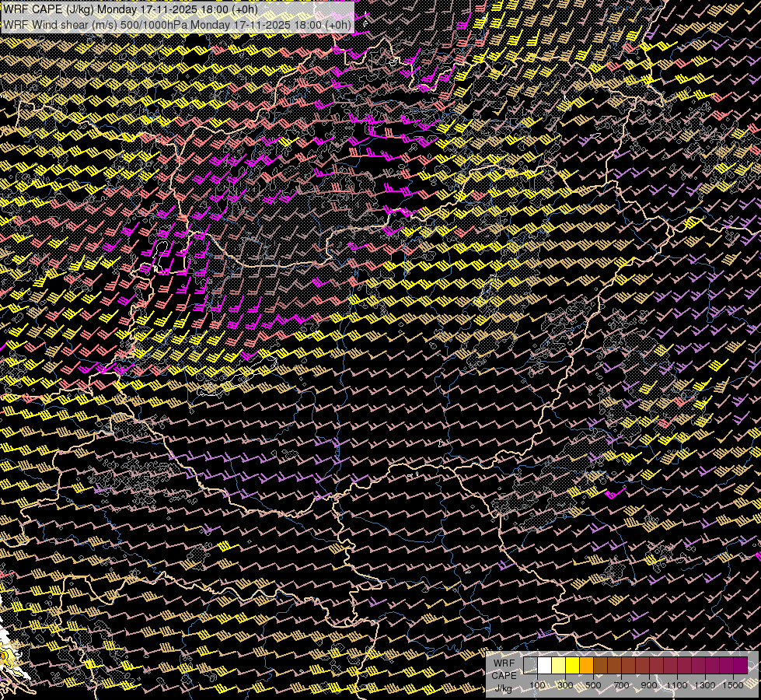Click the CAPE word in legend
Image resolution: width=761 pixels, height=700 pixels.
pyautogui.click(x=504, y=676)
